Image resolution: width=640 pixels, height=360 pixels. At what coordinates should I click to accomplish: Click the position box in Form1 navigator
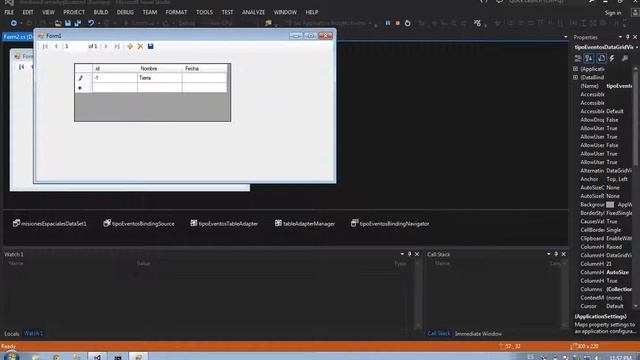pos(74,46)
